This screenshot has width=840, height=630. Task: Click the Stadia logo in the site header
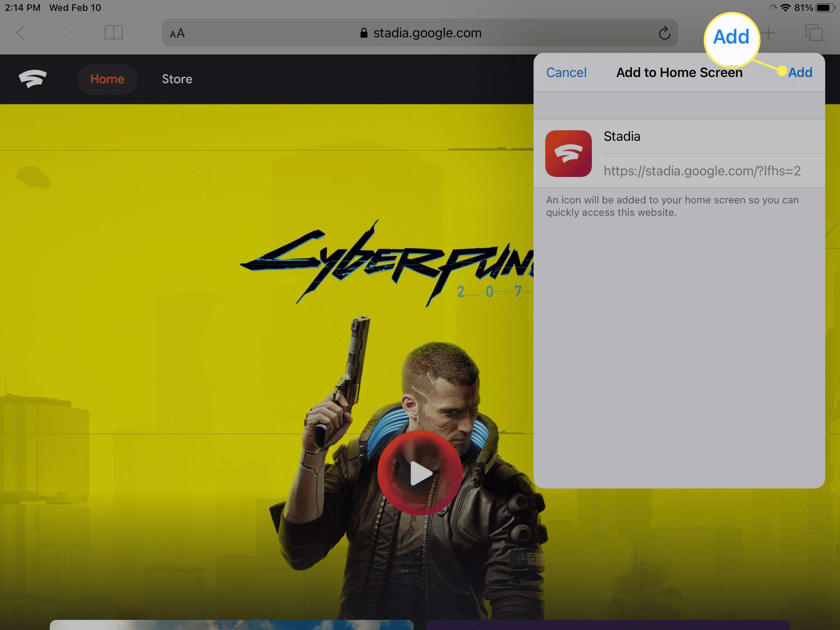click(x=33, y=79)
